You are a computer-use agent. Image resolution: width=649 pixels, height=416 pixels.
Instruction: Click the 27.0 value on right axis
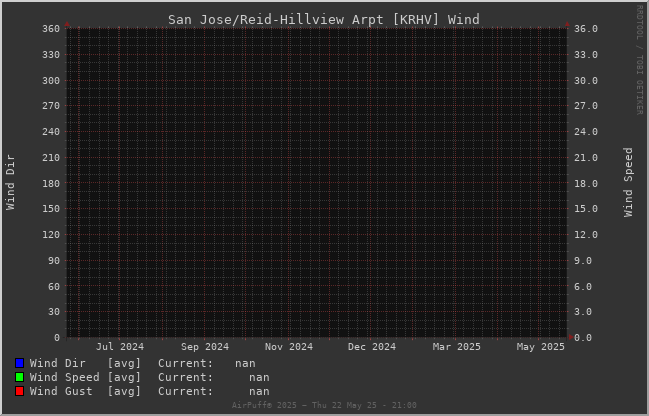pyautogui.click(x=586, y=106)
